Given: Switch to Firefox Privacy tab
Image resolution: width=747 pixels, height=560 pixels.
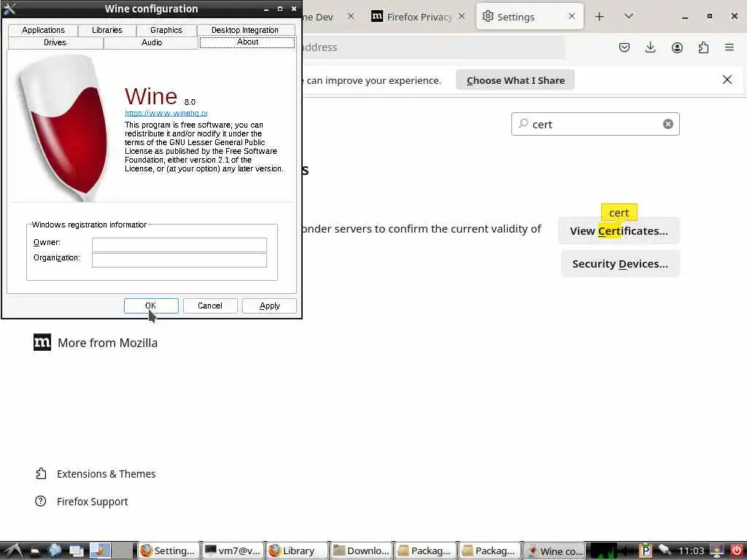Looking at the screenshot, I should tap(418, 17).
